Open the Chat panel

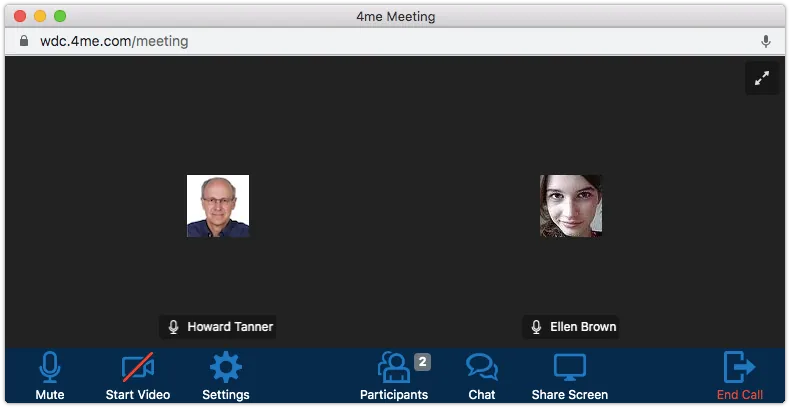click(482, 376)
